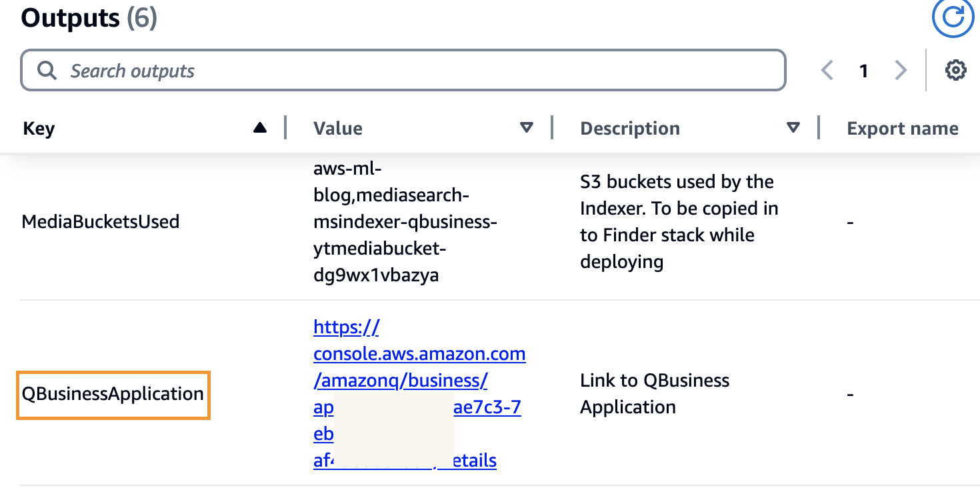The image size is (980, 492).
Task: Go to the next page chevron
Action: [901, 70]
